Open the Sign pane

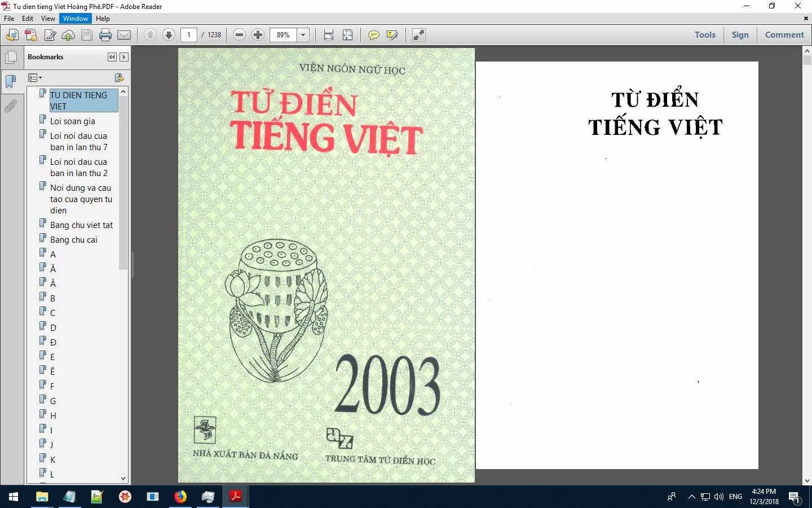click(740, 34)
